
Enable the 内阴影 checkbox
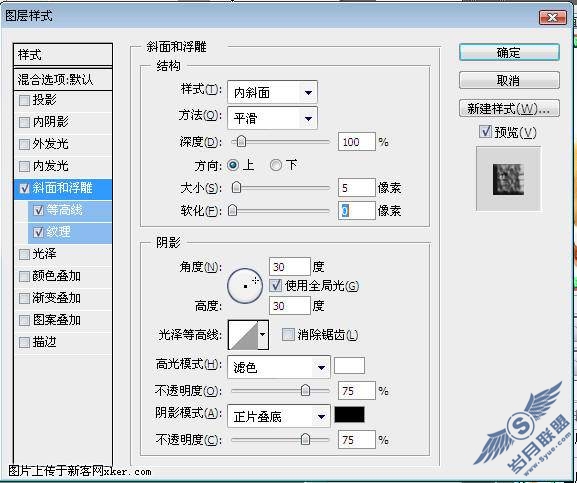pos(24,122)
